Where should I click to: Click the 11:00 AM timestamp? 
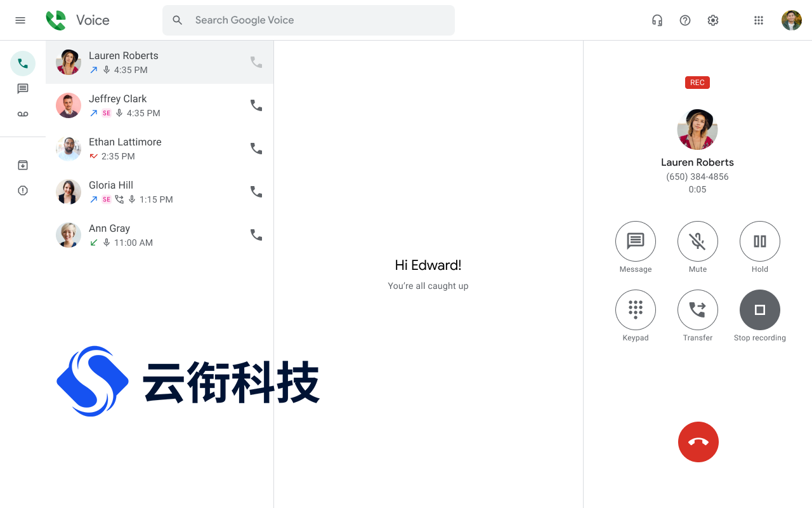point(133,243)
